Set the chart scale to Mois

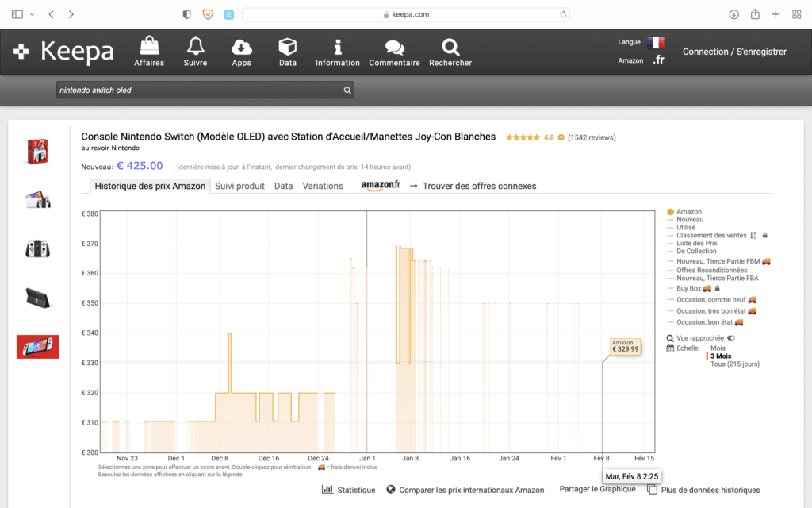(718, 348)
